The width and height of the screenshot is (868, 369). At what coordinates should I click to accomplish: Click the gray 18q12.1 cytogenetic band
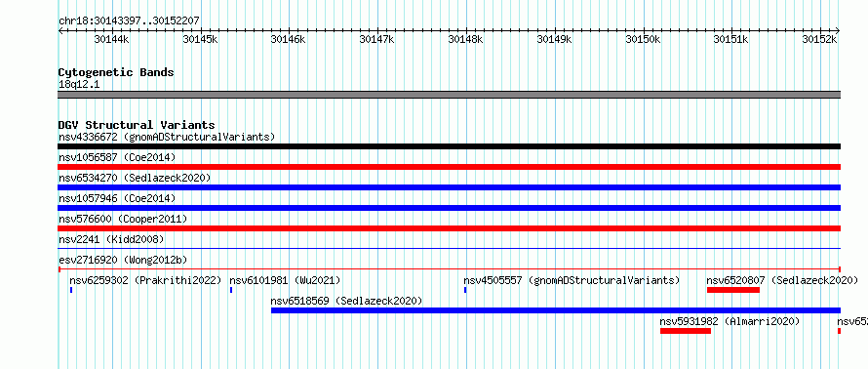pyautogui.click(x=449, y=95)
